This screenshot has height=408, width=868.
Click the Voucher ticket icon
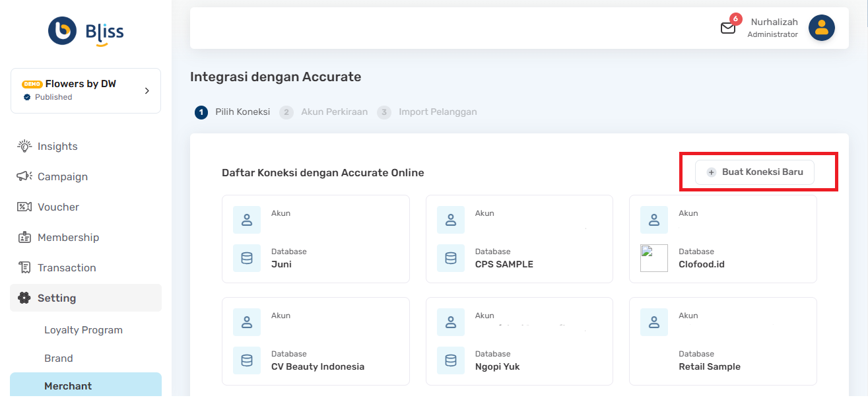coord(24,207)
